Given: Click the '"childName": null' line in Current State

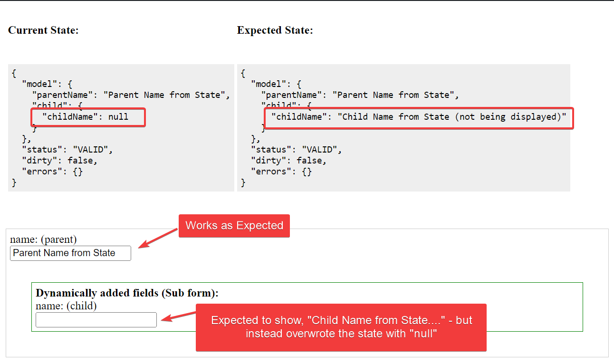Looking at the screenshot, I should coord(86,116).
